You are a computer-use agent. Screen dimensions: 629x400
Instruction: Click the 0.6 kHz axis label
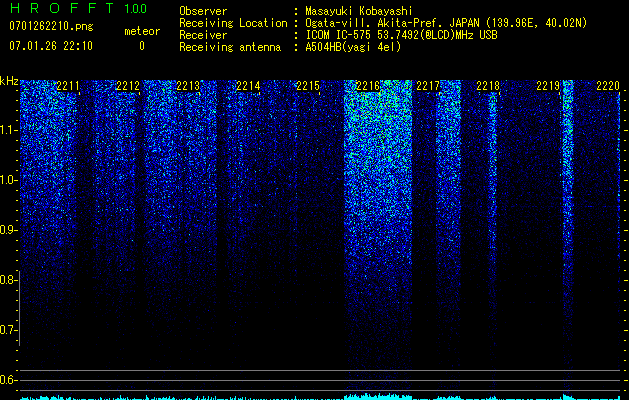8,380
